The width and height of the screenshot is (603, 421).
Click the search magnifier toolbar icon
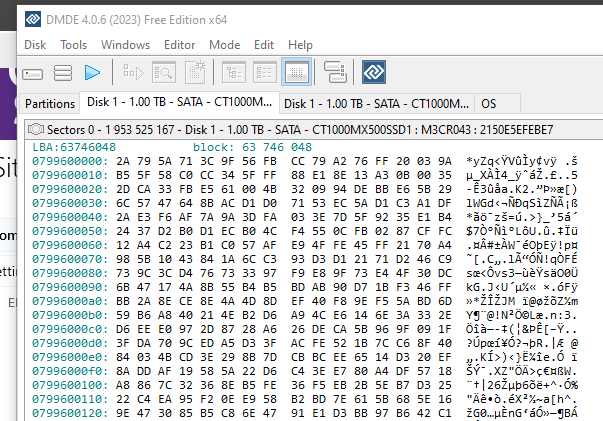[x=164, y=72]
